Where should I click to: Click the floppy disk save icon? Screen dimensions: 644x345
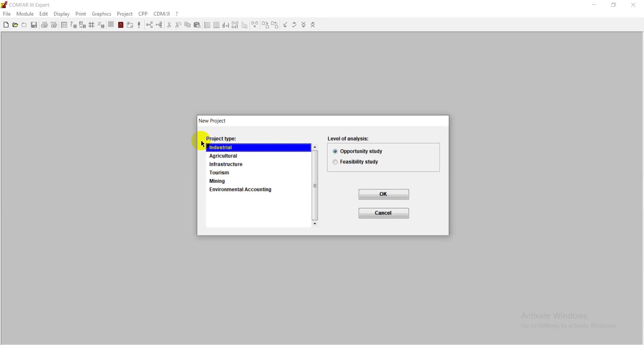click(34, 25)
